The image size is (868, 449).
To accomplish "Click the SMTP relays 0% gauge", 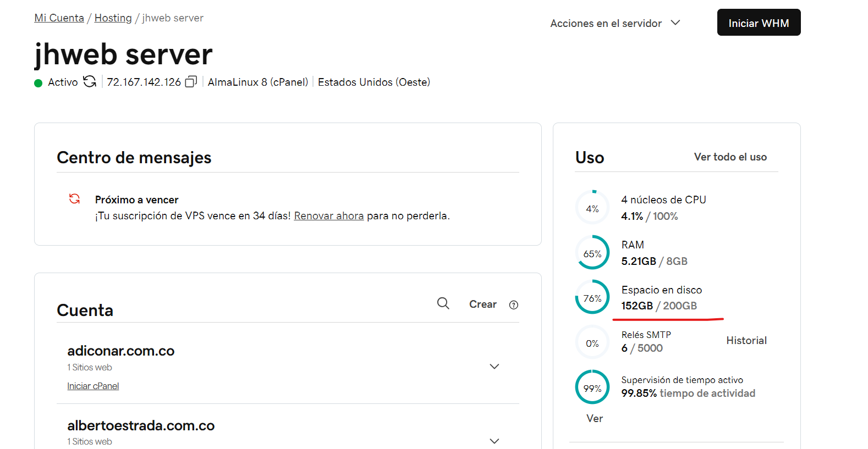I will 592,343.
